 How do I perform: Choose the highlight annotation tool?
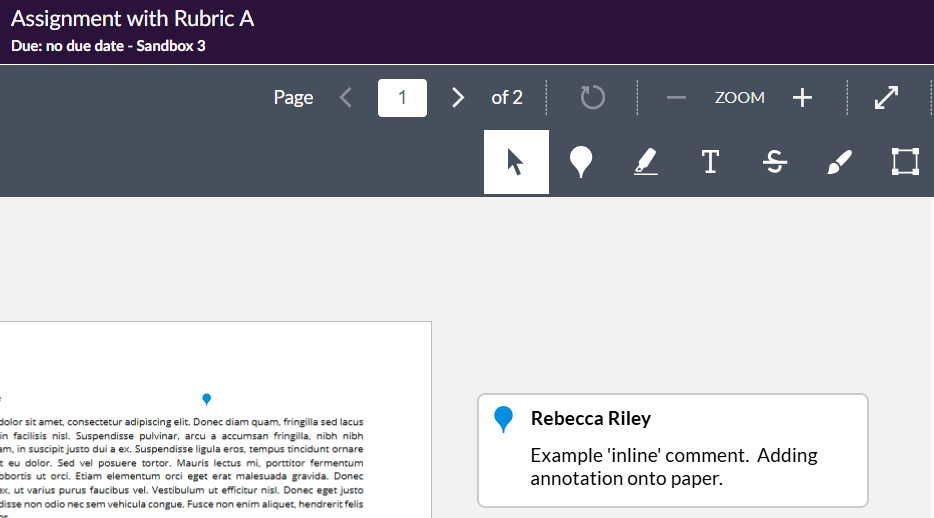click(646, 162)
